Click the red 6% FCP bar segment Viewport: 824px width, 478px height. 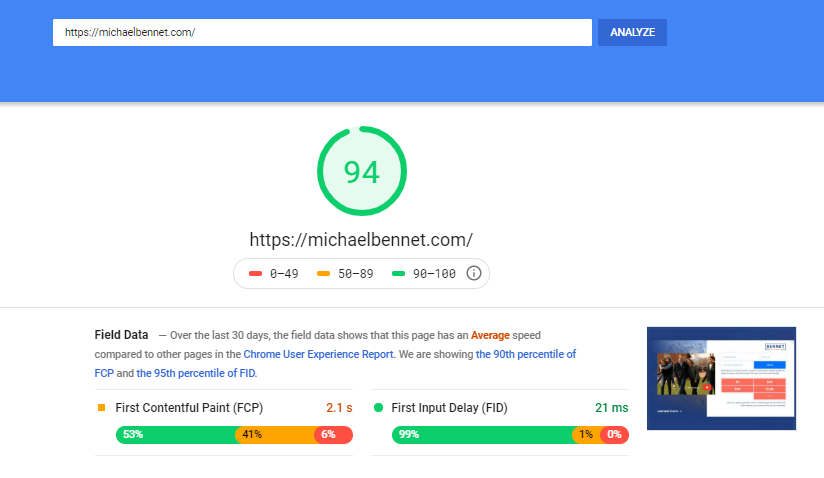[x=333, y=435]
